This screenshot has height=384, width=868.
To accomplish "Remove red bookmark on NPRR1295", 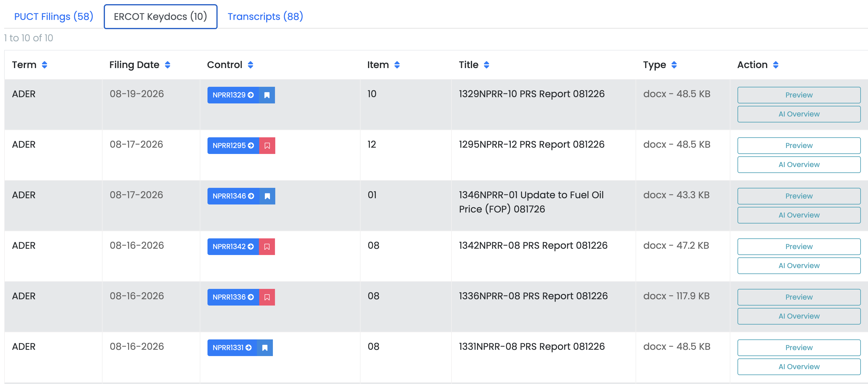I will [267, 146].
